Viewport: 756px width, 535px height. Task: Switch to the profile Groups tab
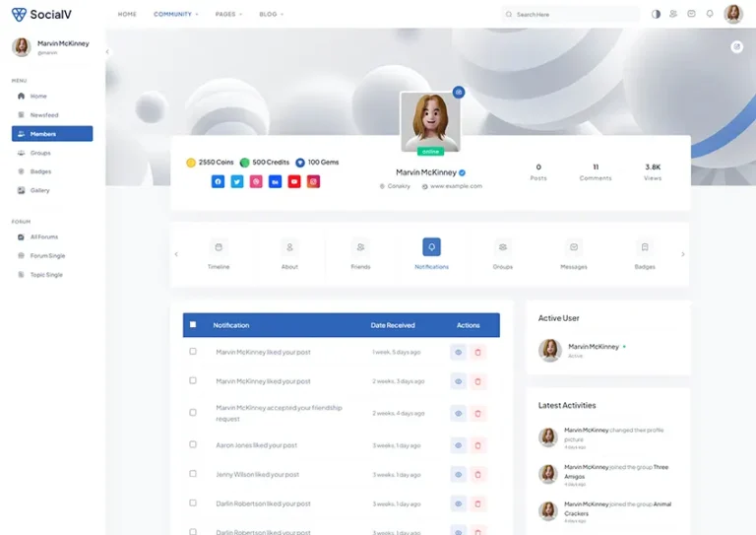(x=503, y=254)
